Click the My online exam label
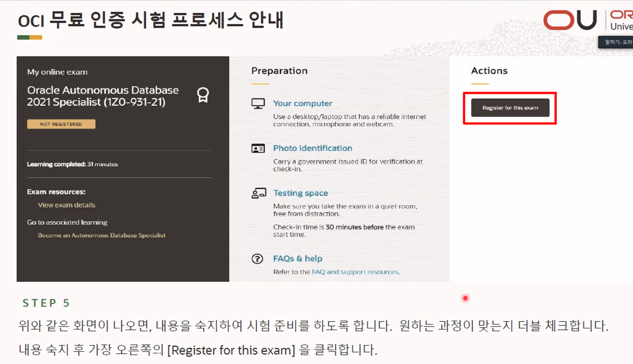This screenshot has height=364, width=633. (57, 72)
